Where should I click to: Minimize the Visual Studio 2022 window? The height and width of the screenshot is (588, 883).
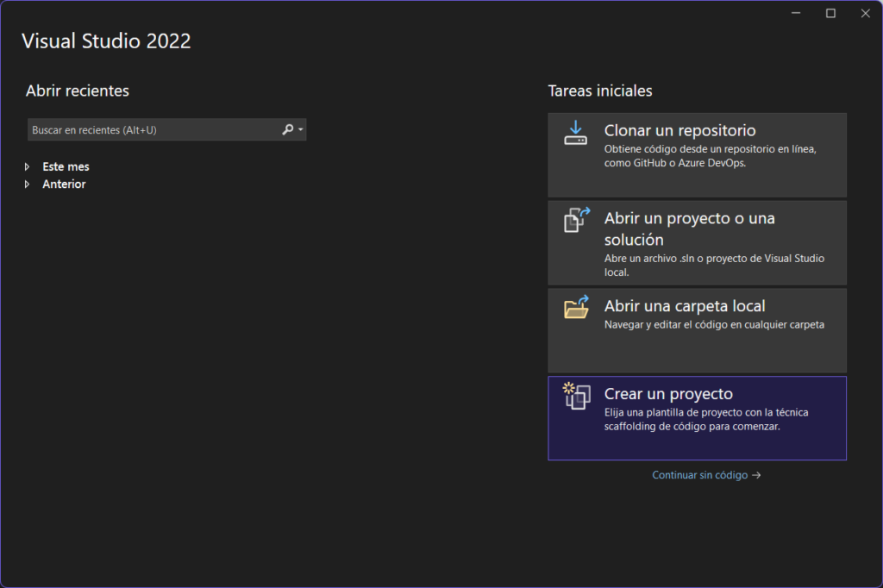tap(796, 13)
